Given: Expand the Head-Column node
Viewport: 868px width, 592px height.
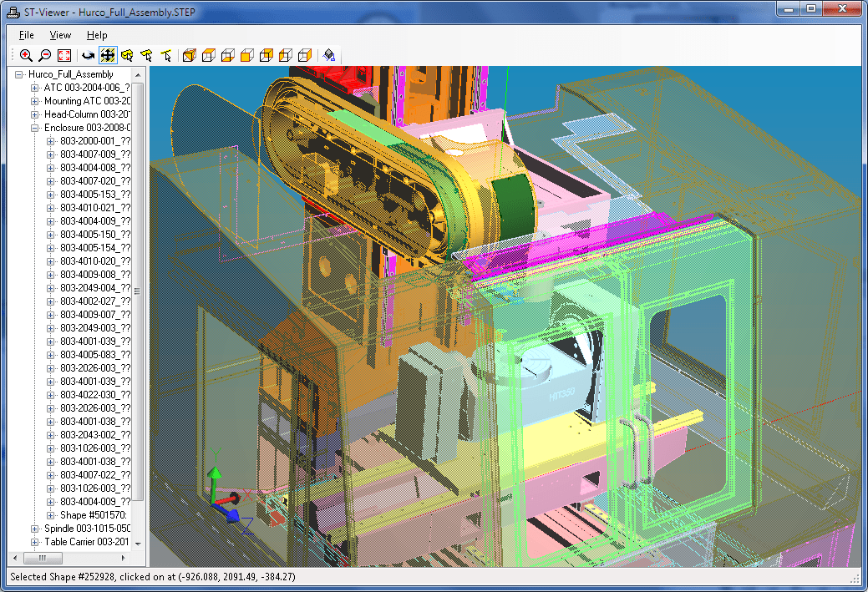Looking at the screenshot, I should tap(34, 114).
